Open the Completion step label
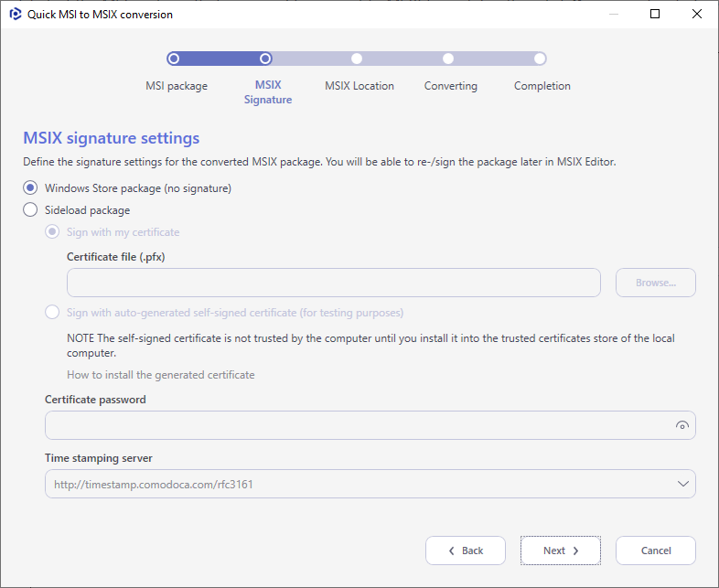This screenshot has height=588, width=719. (x=542, y=86)
